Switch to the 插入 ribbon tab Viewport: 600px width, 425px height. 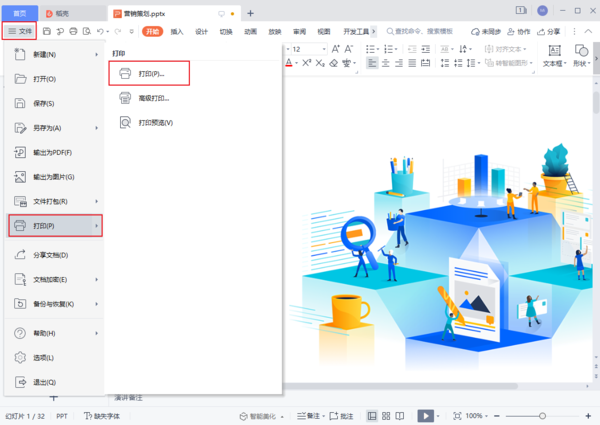(x=177, y=32)
